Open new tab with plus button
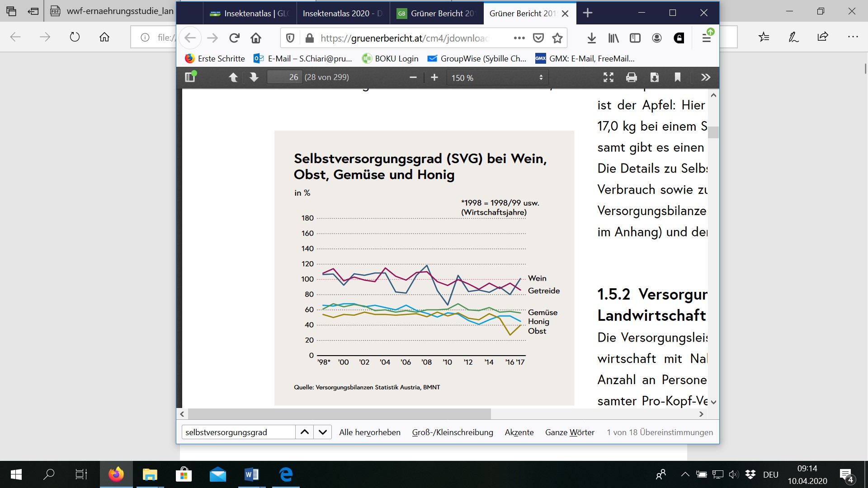This screenshot has height=488, width=868. (x=588, y=13)
